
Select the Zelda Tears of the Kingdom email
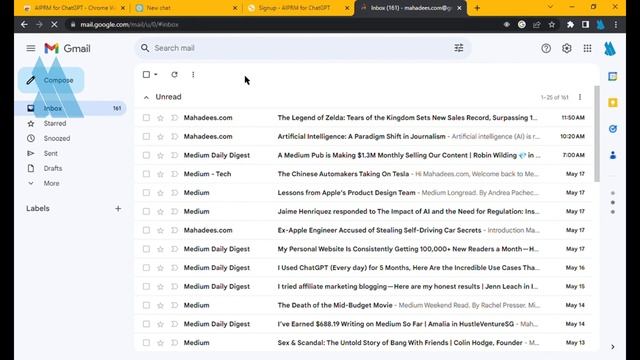click(x=146, y=118)
